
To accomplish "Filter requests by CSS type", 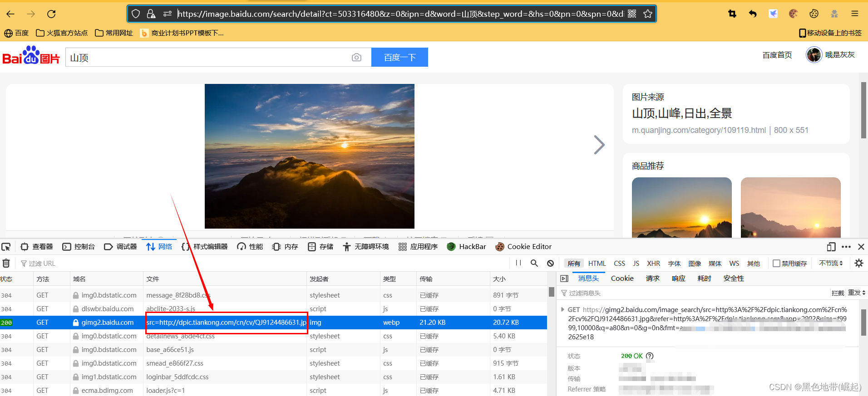I will (x=619, y=263).
